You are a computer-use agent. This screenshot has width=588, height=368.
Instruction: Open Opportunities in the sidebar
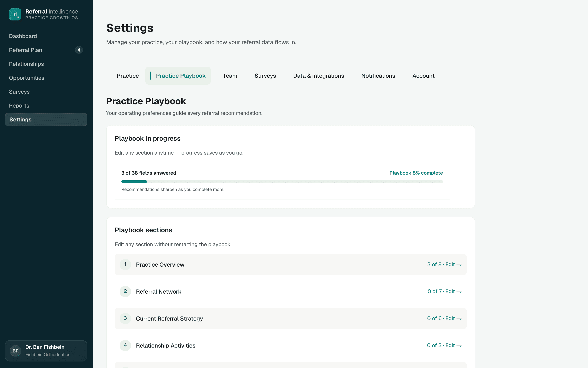(x=46, y=78)
